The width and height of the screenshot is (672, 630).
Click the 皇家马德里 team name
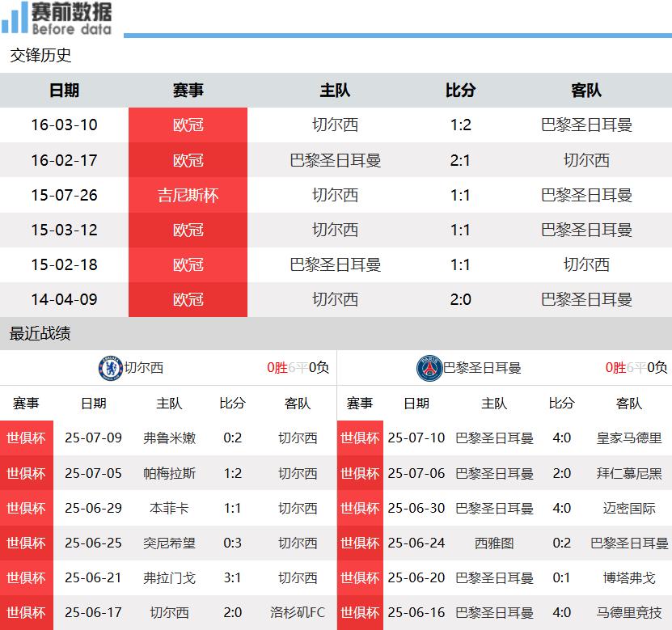tap(628, 438)
